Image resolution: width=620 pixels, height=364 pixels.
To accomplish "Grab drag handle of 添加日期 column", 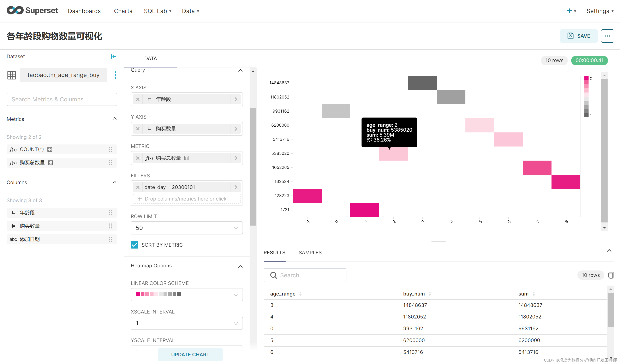I will 111,239.
